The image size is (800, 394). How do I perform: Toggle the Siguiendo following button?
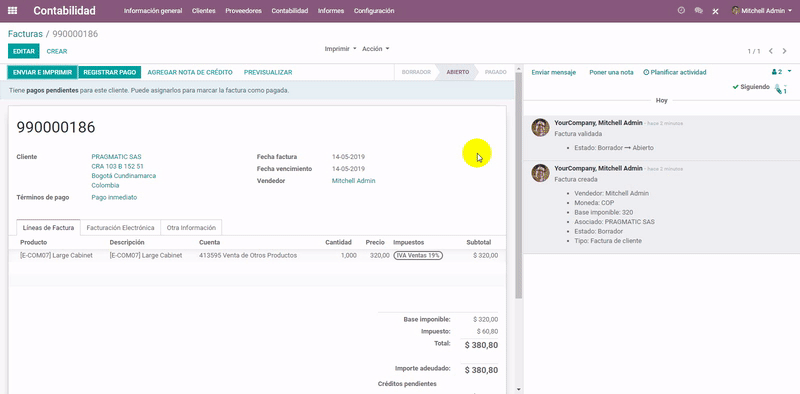click(751, 87)
